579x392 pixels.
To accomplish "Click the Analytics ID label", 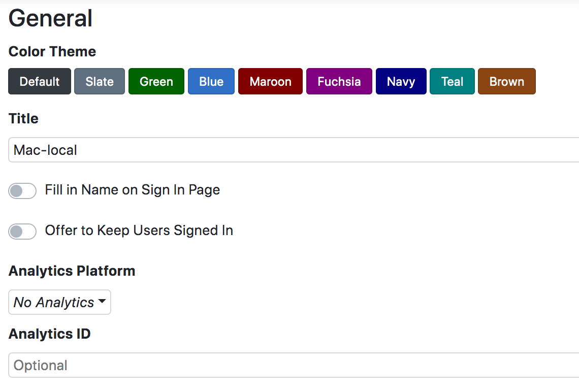I will point(49,334).
